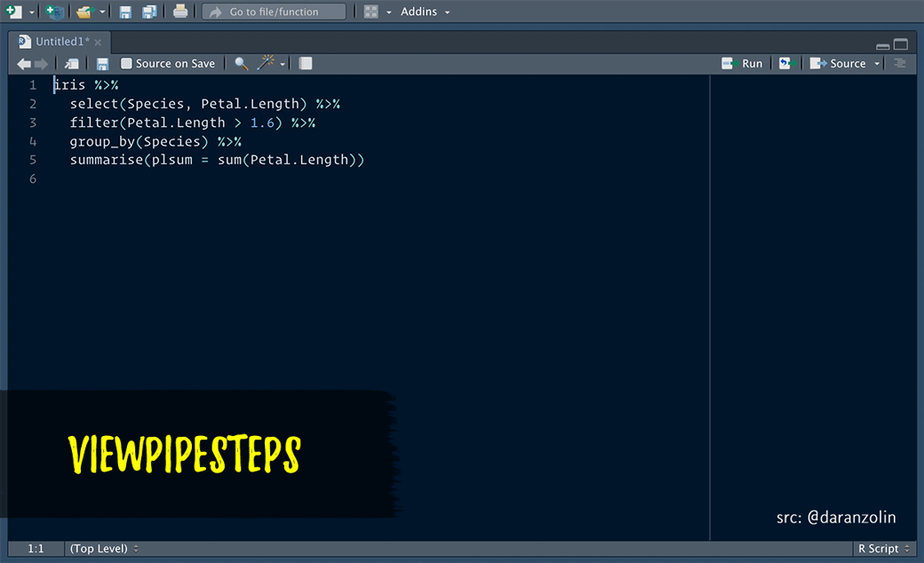Expand the Source button dropdown options
This screenshot has width=924, height=563.
(877, 63)
